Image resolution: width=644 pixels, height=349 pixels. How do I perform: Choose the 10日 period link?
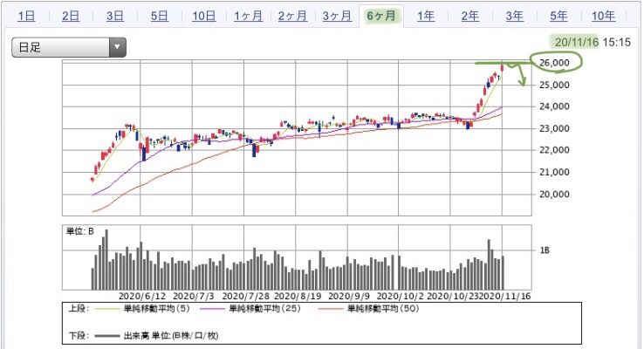click(203, 16)
